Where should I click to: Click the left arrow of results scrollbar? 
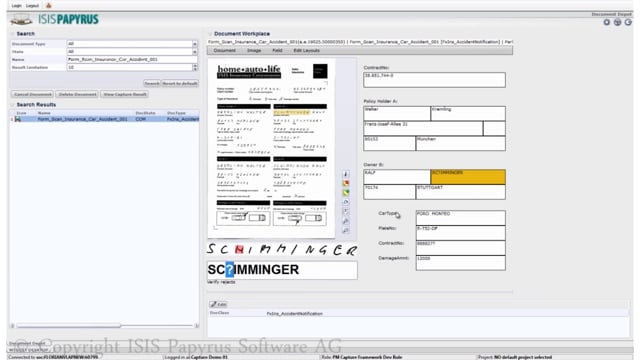[13, 326]
